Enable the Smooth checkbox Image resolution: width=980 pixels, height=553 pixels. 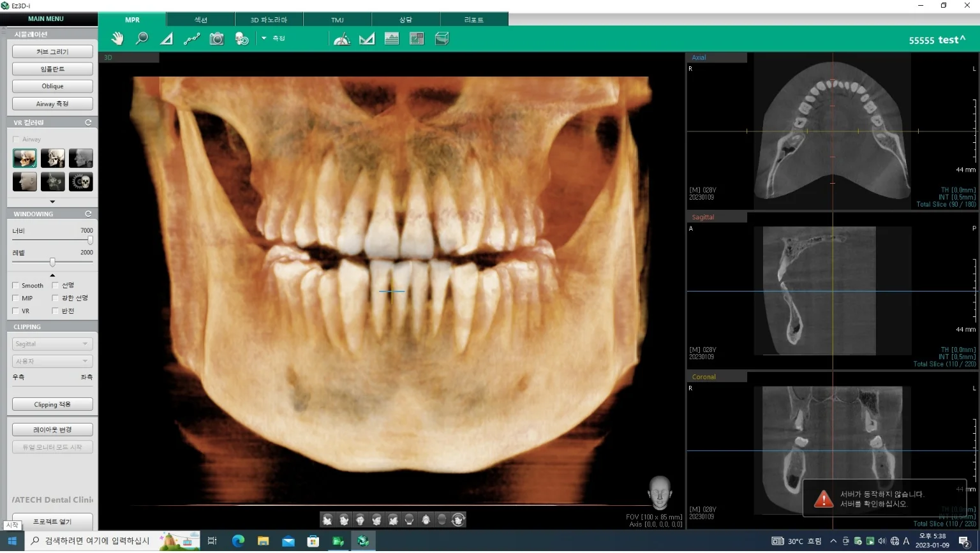click(x=16, y=286)
